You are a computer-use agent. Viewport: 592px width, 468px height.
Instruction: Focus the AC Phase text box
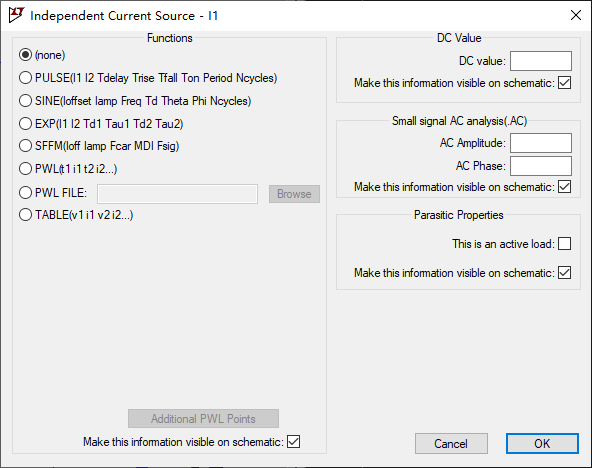coord(541,166)
